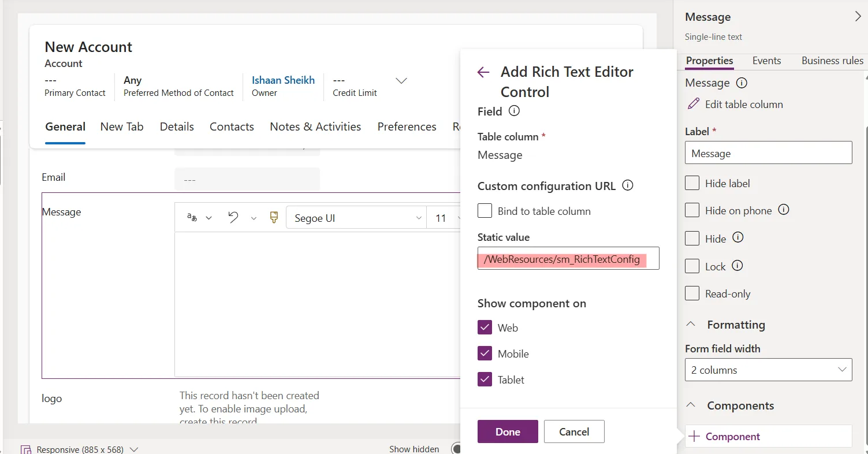Switch to the Business rules tab
This screenshot has width=868, height=454.
pos(832,61)
